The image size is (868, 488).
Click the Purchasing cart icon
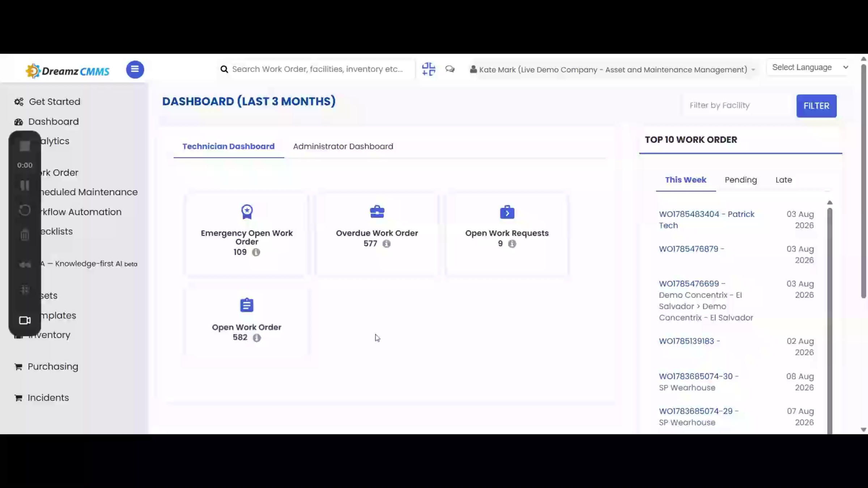(18, 367)
